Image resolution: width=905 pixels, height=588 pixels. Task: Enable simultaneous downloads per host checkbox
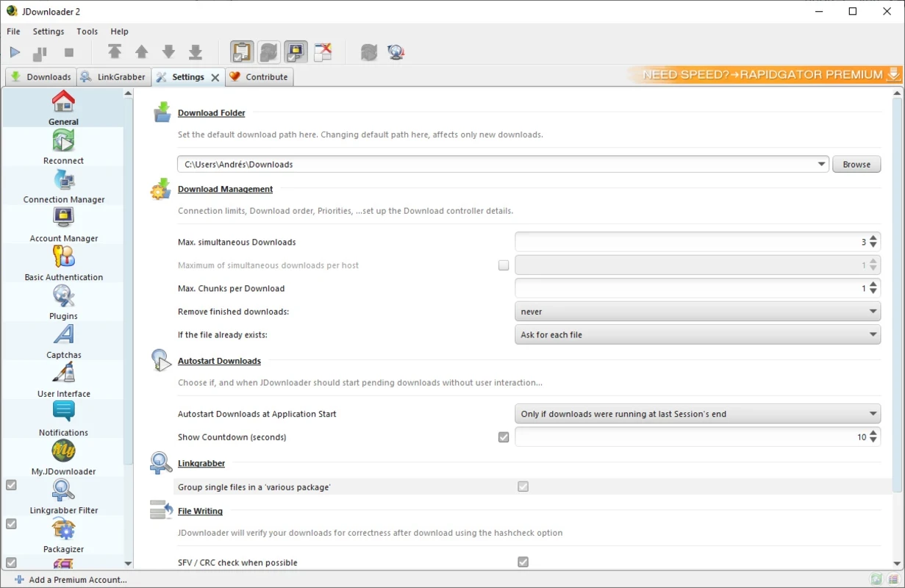[x=504, y=265]
